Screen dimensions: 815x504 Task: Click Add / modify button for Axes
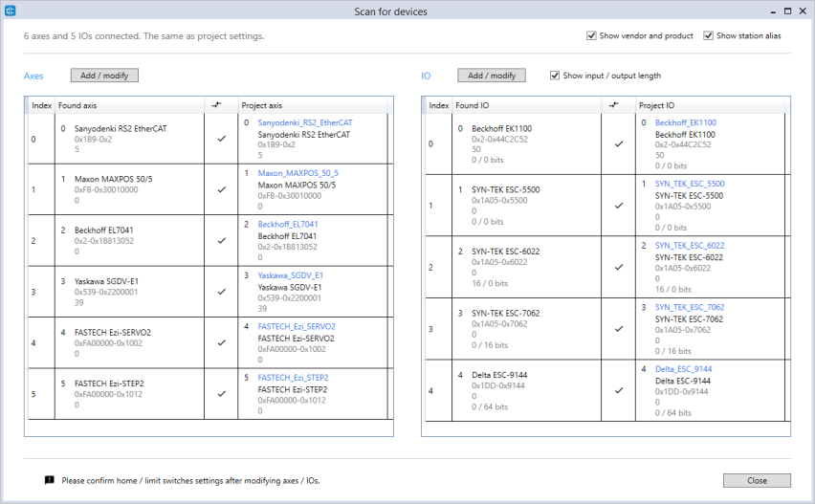[x=104, y=76]
